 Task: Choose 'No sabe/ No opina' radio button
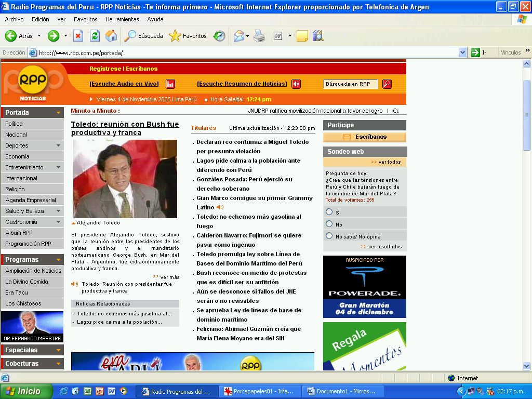tap(329, 236)
